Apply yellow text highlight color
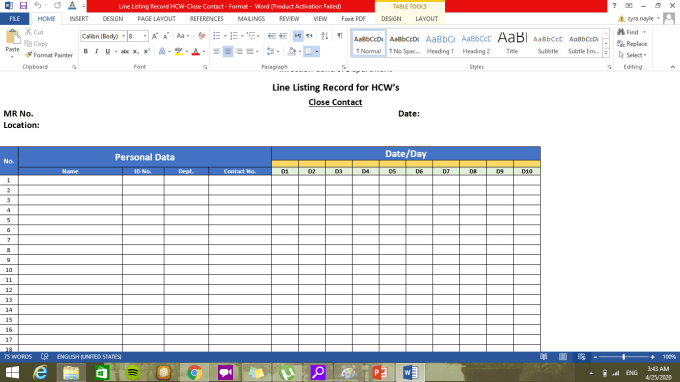This screenshot has height=382, width=680. [179, 52]
